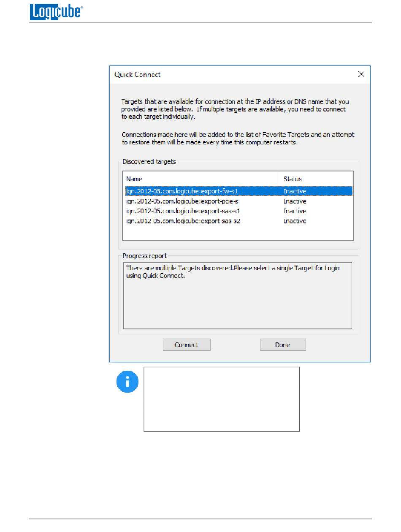This screenshot has height=532, width=401.
Task: Close the Quick Connect dialog
Action: coord(361,74)
